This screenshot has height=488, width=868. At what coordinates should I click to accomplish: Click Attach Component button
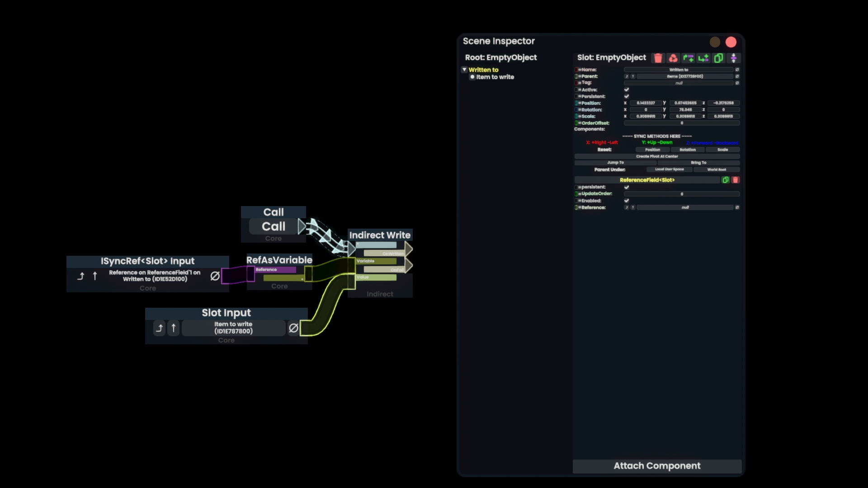click(x=657, y=466)
